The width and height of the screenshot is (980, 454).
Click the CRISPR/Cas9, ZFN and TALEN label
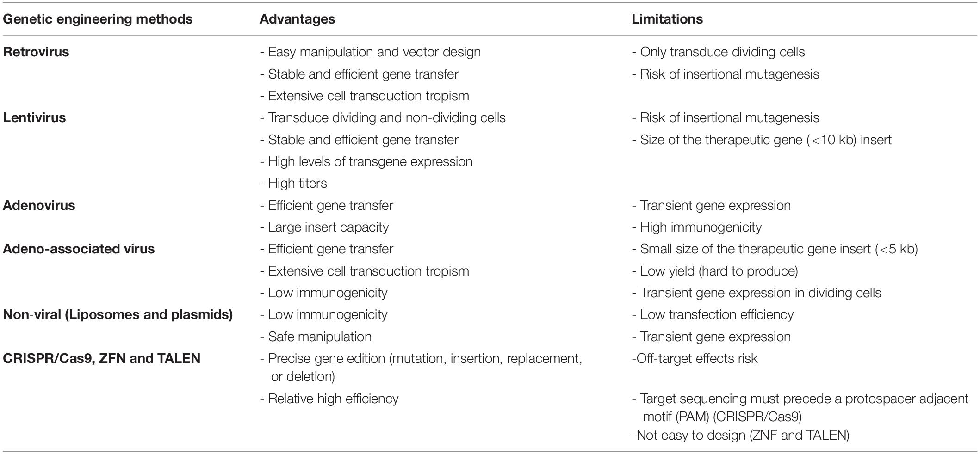coord(101,358)
